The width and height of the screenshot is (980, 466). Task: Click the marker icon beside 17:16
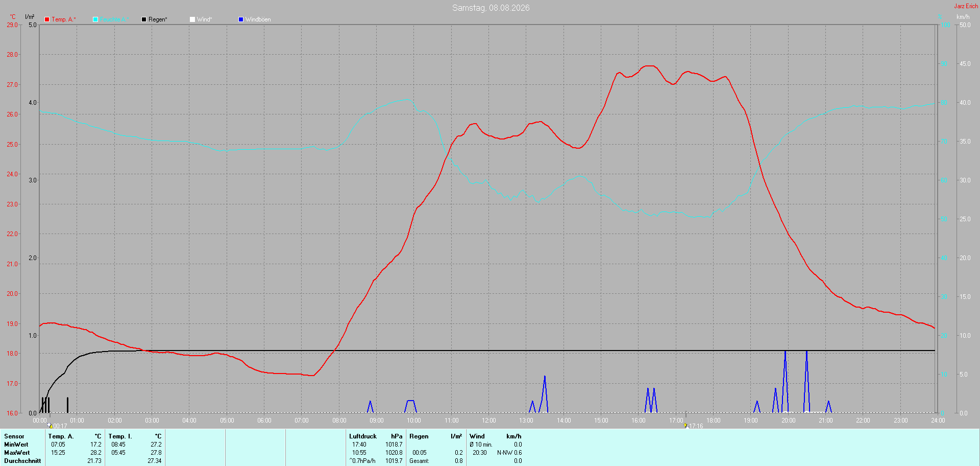point(685,426)
